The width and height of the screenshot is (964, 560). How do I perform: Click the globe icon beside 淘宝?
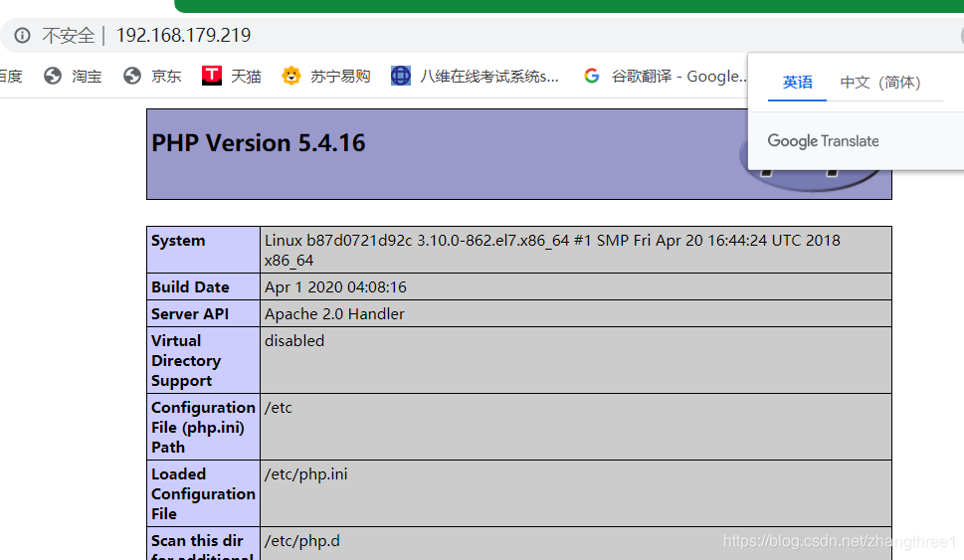(x=53, y=77)
